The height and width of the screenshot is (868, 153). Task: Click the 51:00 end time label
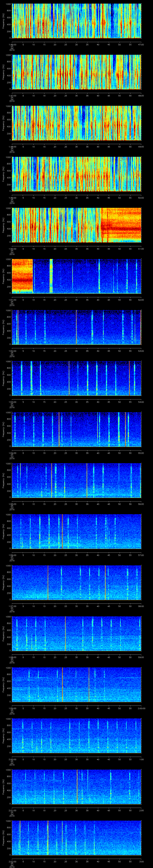click(141, 249)
